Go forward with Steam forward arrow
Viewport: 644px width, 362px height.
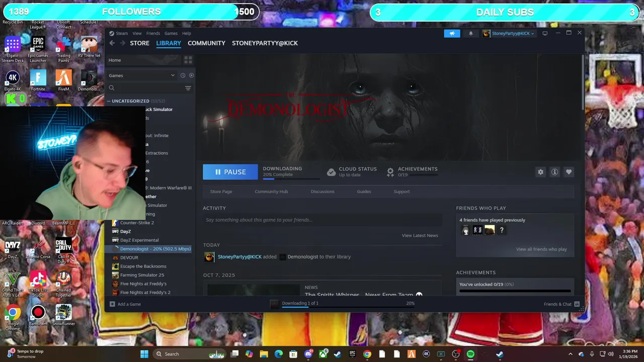pos(121,43)
